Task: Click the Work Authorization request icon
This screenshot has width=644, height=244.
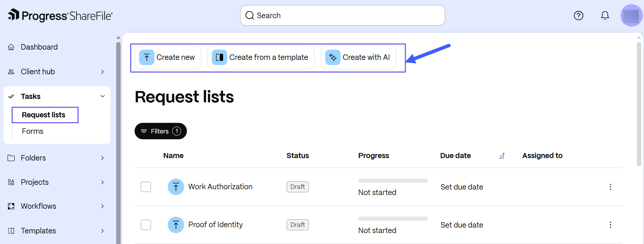Action: tap(176, 187)
